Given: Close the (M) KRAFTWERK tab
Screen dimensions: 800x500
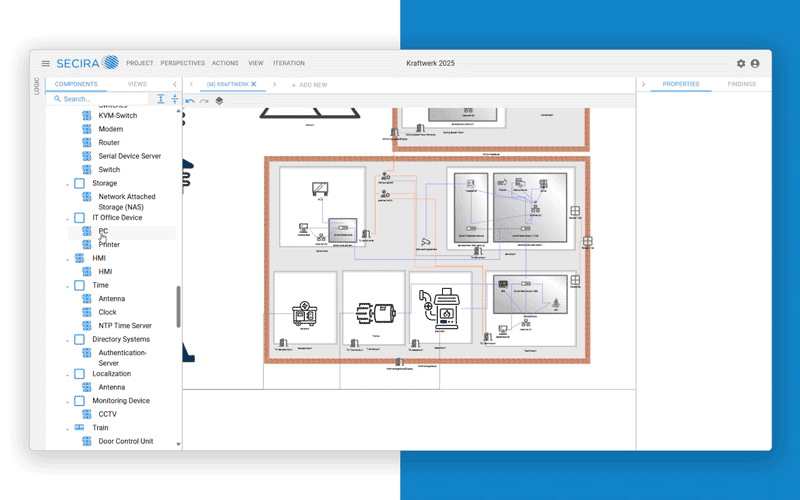Looking at the screenshot, I should [254, 85].
